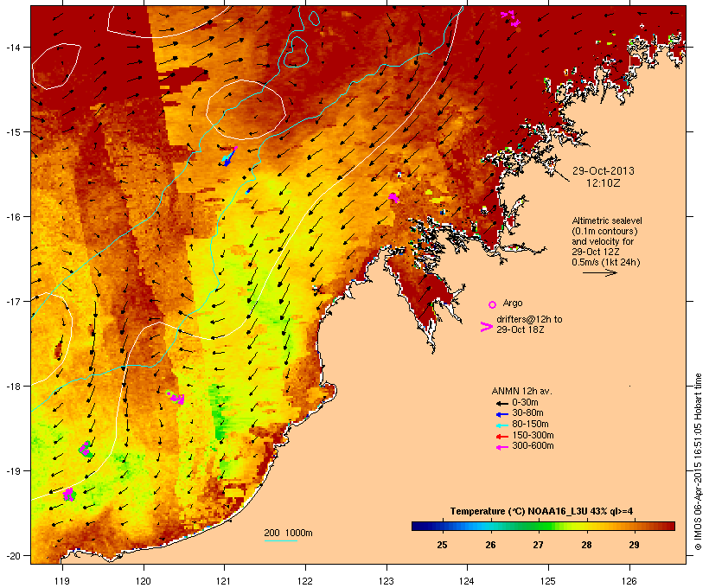The image size is (709, 588).
Task: Click the magenta markers near 124.6E at top
Action: (511, 18)
